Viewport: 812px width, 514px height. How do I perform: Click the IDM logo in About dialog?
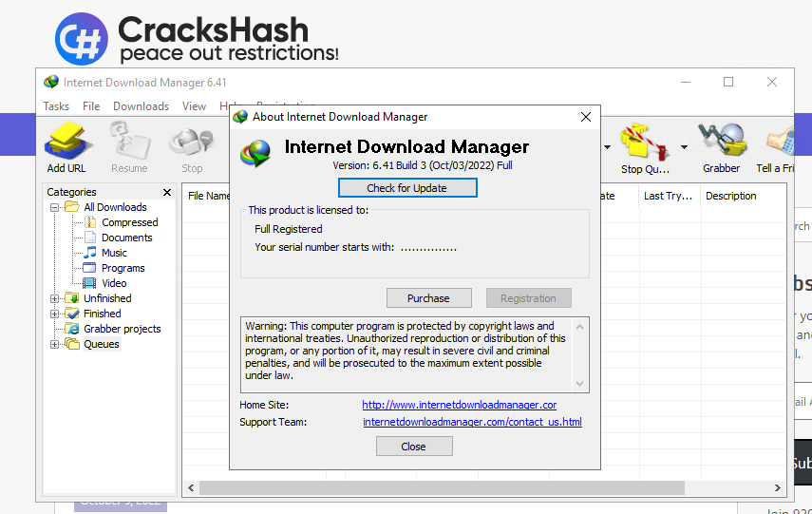(x=255, y=153)
